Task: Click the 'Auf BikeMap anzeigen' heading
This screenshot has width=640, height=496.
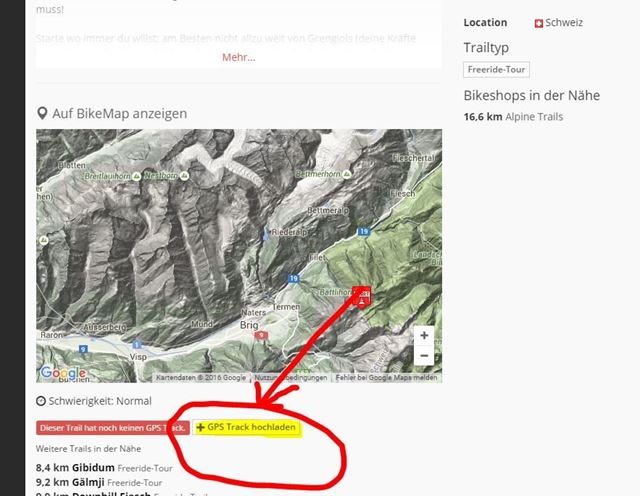Action: [118, 114]
